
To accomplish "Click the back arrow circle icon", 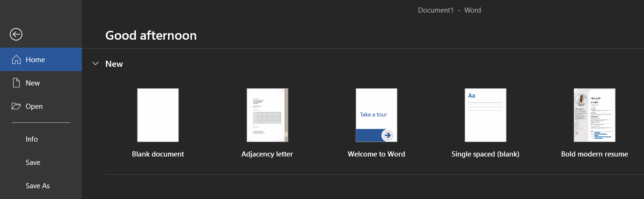I will click(x=16, y=34).
